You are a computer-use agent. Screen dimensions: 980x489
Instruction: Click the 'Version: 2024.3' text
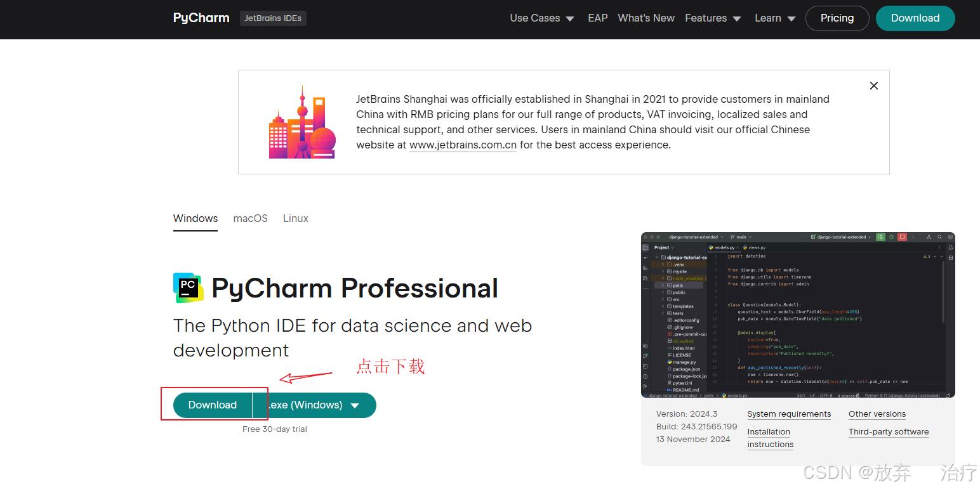(687, 414)
